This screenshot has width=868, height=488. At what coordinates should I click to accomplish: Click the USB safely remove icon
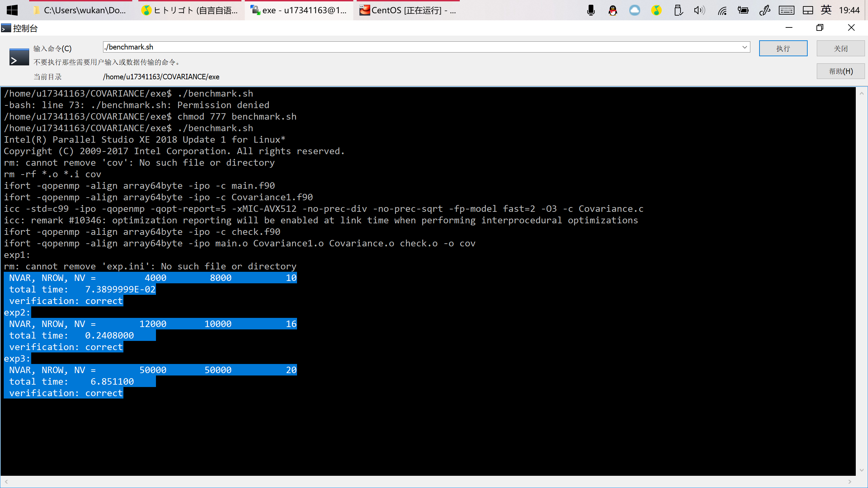tap(678, 10)
